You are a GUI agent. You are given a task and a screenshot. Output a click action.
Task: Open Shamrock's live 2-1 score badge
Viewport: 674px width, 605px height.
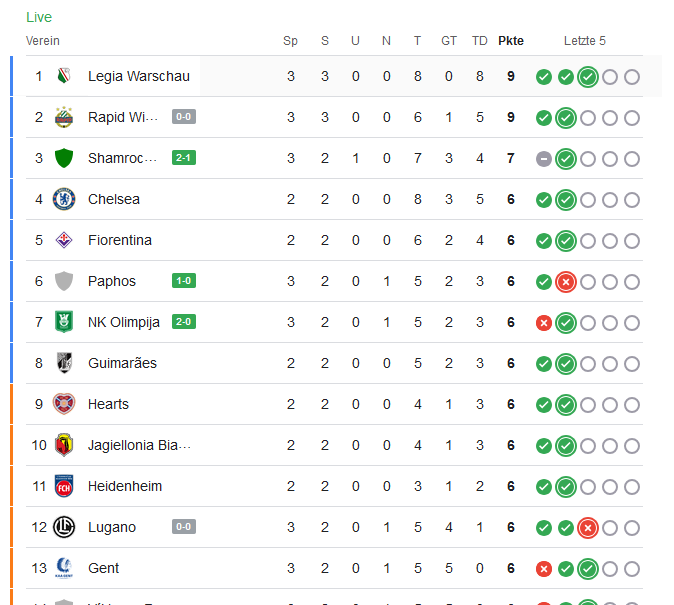184,158
